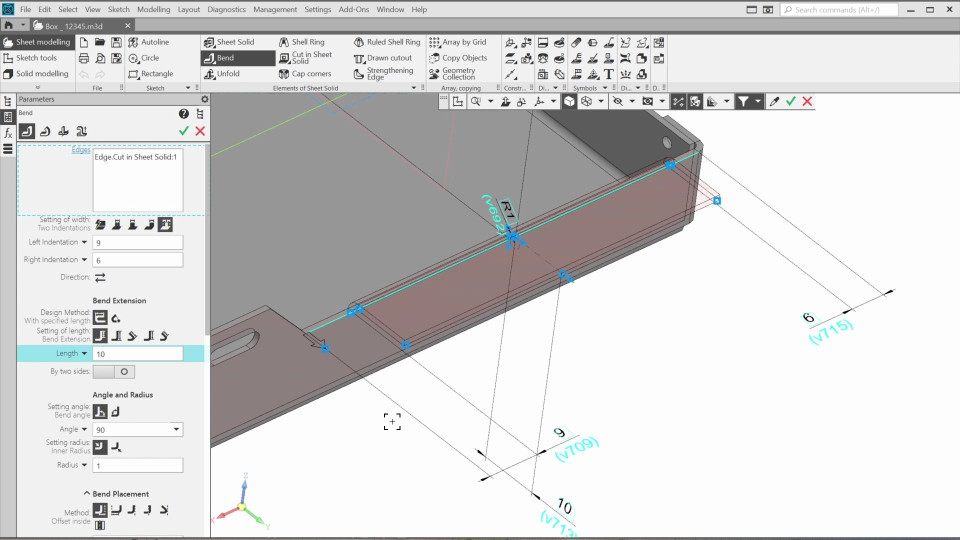Click the Drawn cutout tool
Image resolution: width=960 pixels, height=540 pixels.
pyautogui.click(x=383, y=58)
